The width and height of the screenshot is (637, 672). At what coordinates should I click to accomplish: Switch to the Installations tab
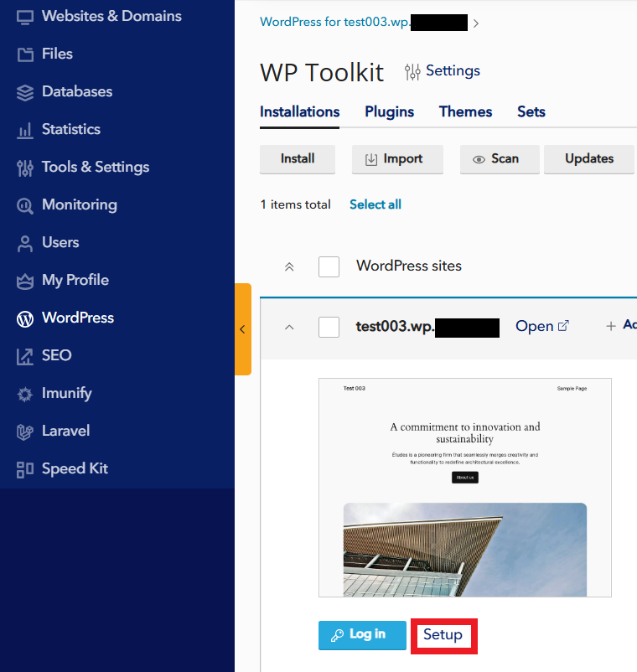[299, 111]
